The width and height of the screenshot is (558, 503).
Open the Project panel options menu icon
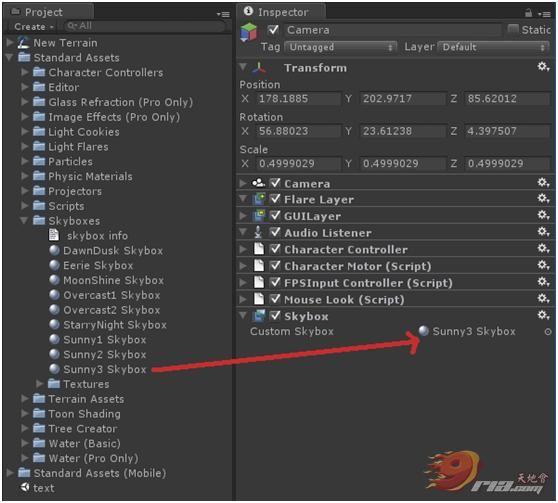pos(223,14)
